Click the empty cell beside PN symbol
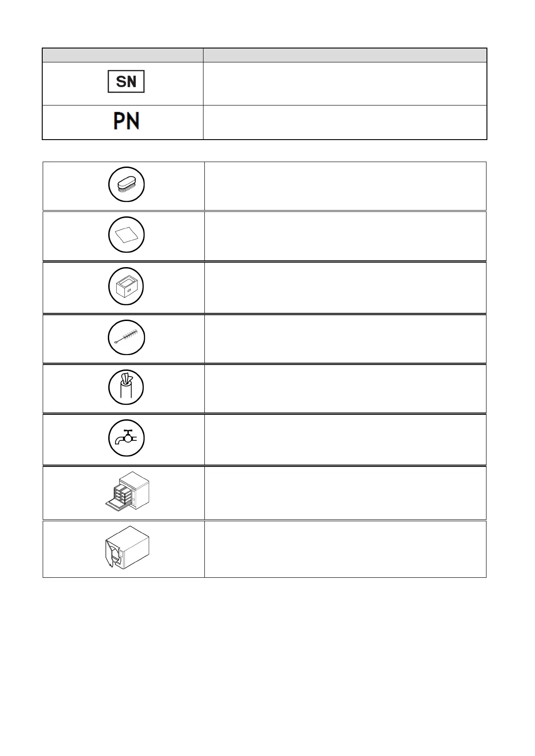Image resolution: width=535 pixels, height=756 pixels. tap(345, 122)
